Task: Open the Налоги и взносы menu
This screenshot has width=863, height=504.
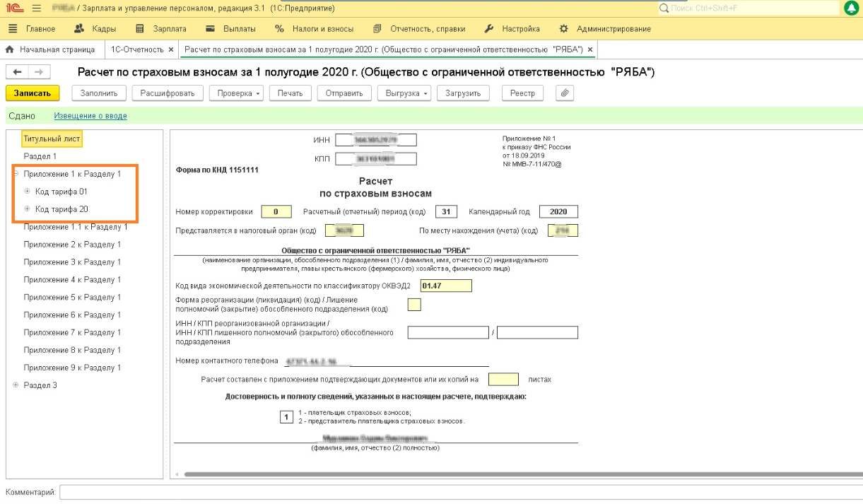Action: [x=315, y=29]
